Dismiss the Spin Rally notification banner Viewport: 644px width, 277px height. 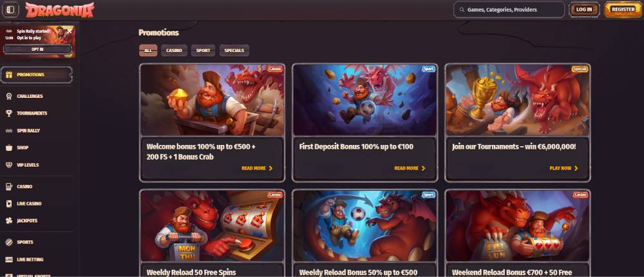[69, 31]
